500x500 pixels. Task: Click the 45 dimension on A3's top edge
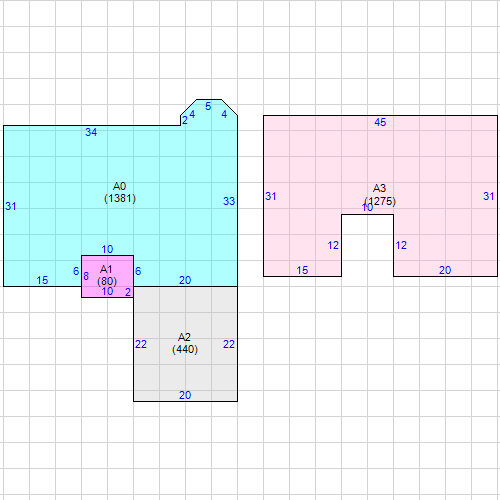coord(380,122)
